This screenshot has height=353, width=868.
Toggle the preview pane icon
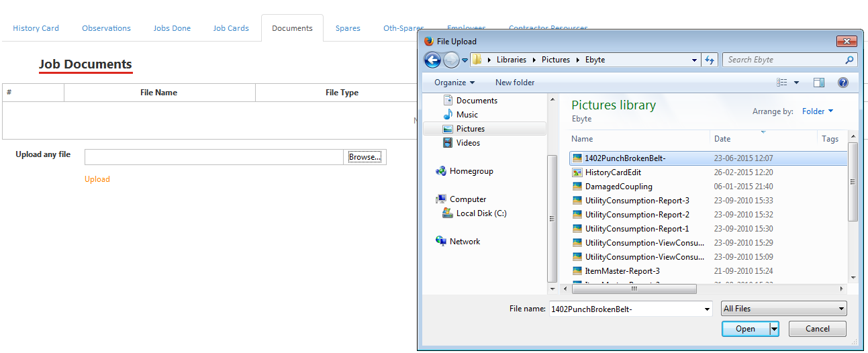pos(819,83)
